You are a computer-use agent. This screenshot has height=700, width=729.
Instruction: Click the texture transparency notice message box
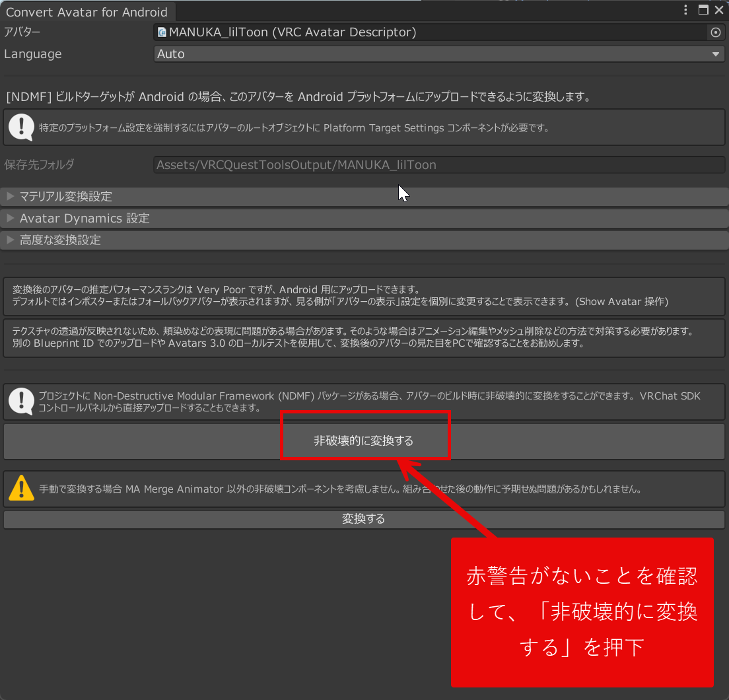point(364,337)
